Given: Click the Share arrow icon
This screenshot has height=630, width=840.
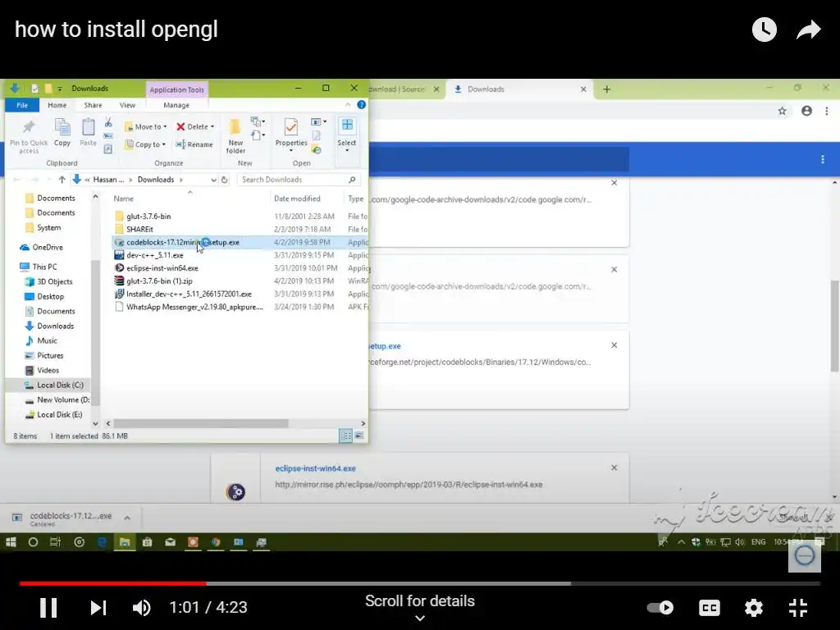Looking at the screenshot, I should click(x=808, y=30).
